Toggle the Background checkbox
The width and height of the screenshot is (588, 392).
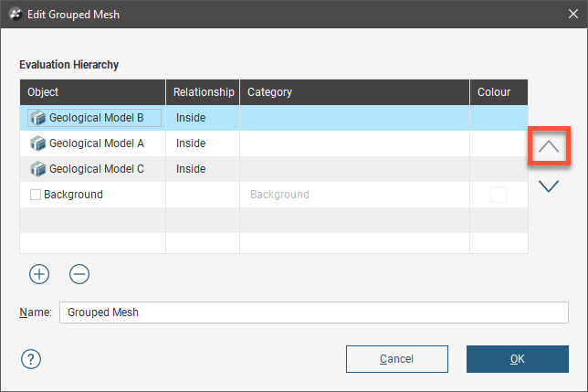point(36,195)
